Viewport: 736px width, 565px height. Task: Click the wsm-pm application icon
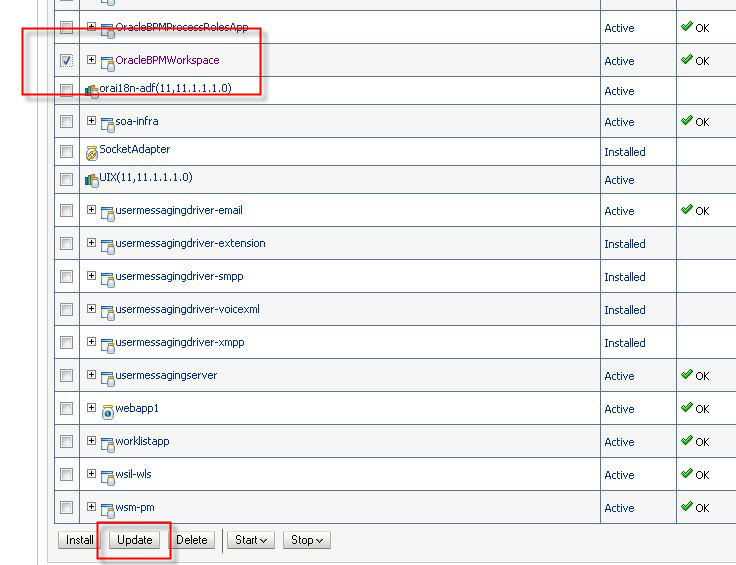click(x=108, y=511)
